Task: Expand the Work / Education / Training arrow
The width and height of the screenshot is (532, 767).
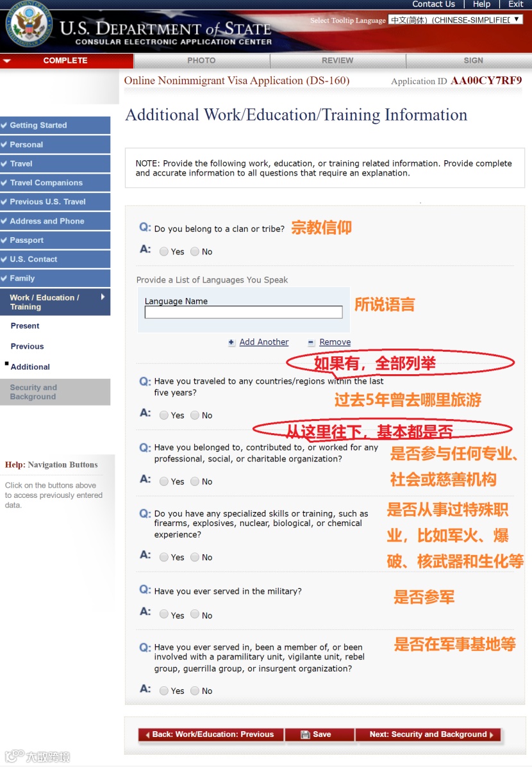Action: tap(103, 297)
